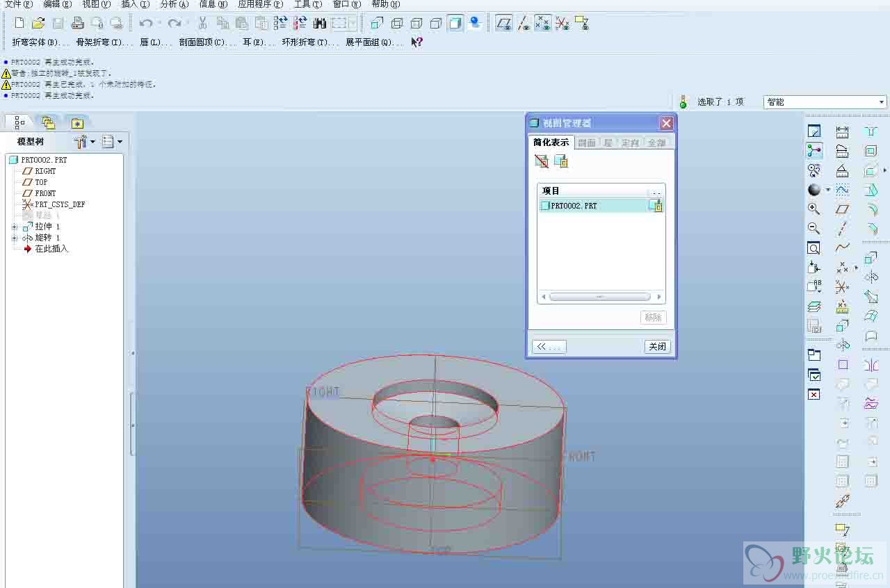This screenshot has height=588, width=890.
Task: Expand the 旋转 1 feature
Action: pyautogui.click(x=15, y=238)
